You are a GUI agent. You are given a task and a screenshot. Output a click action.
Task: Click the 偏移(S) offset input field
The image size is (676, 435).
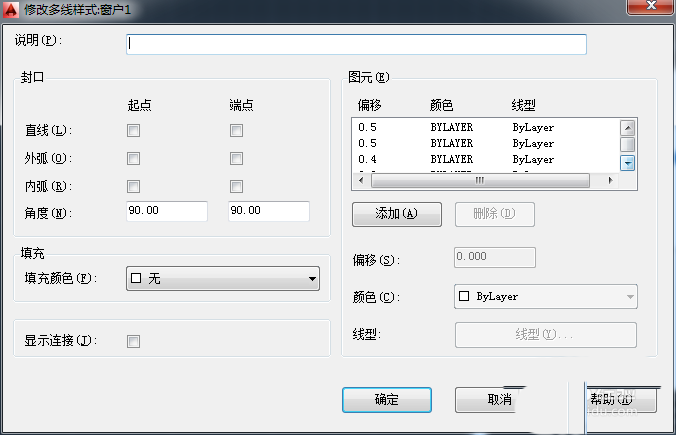click(494, 257)
